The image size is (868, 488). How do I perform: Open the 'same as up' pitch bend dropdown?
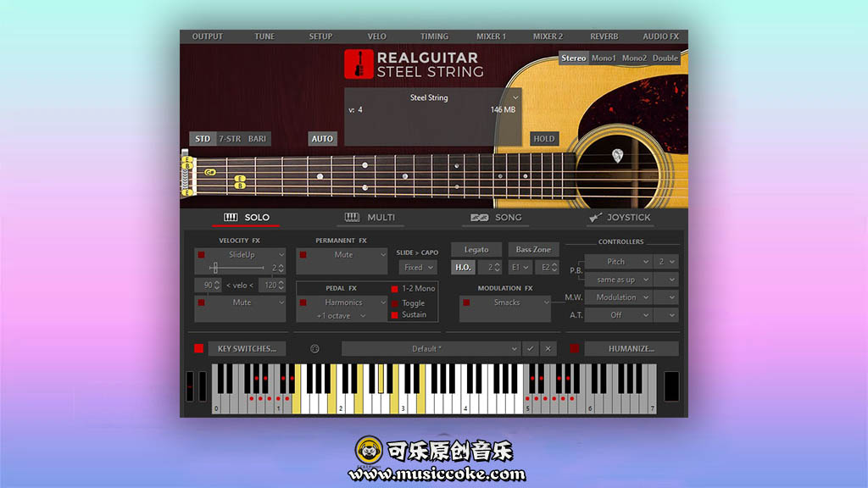coord(619,280)
